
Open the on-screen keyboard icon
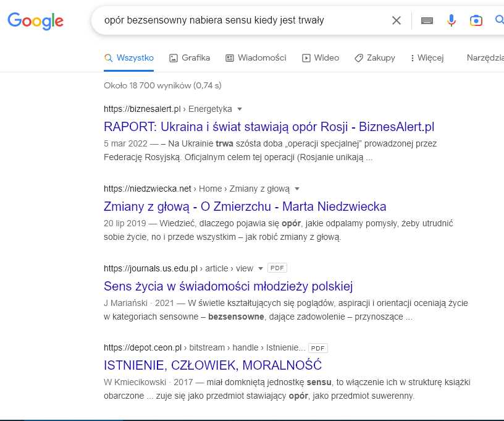coord(427,20)
